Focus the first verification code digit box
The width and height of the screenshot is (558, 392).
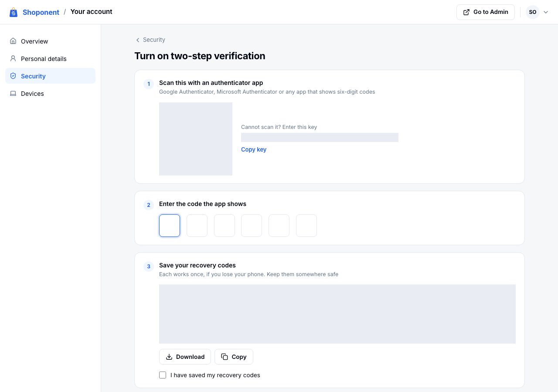click(x=170, y=226)
